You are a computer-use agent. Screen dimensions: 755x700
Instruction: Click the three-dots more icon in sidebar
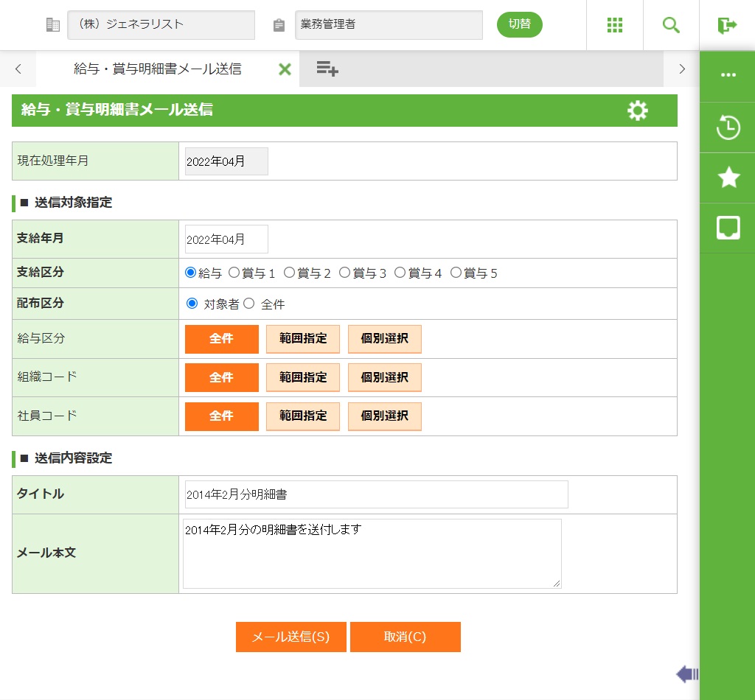tap(728, 75)
